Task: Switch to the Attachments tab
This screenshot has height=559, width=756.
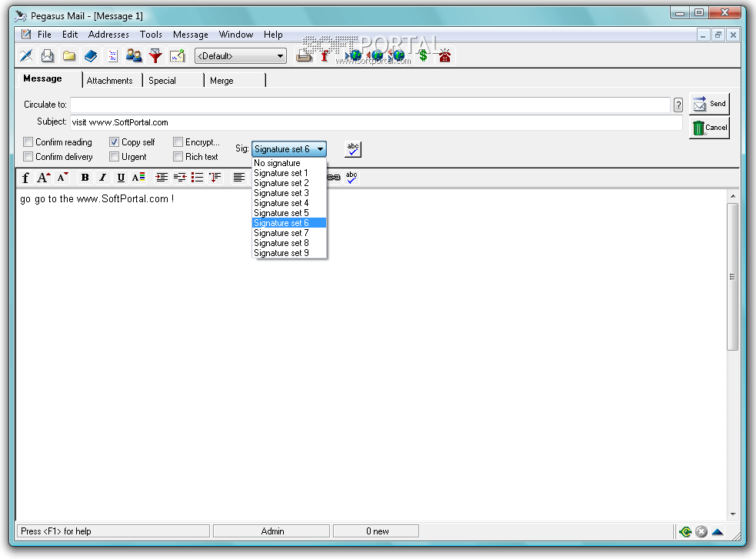Action: 109,81
